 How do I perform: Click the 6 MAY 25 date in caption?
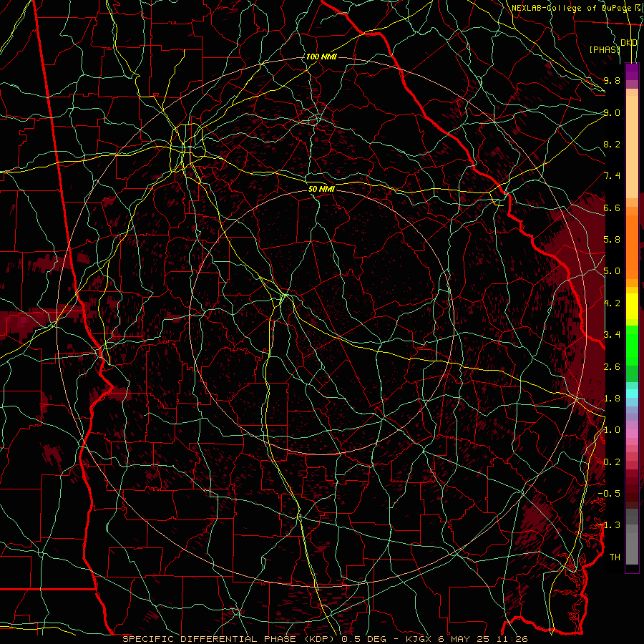pos(465,639)
